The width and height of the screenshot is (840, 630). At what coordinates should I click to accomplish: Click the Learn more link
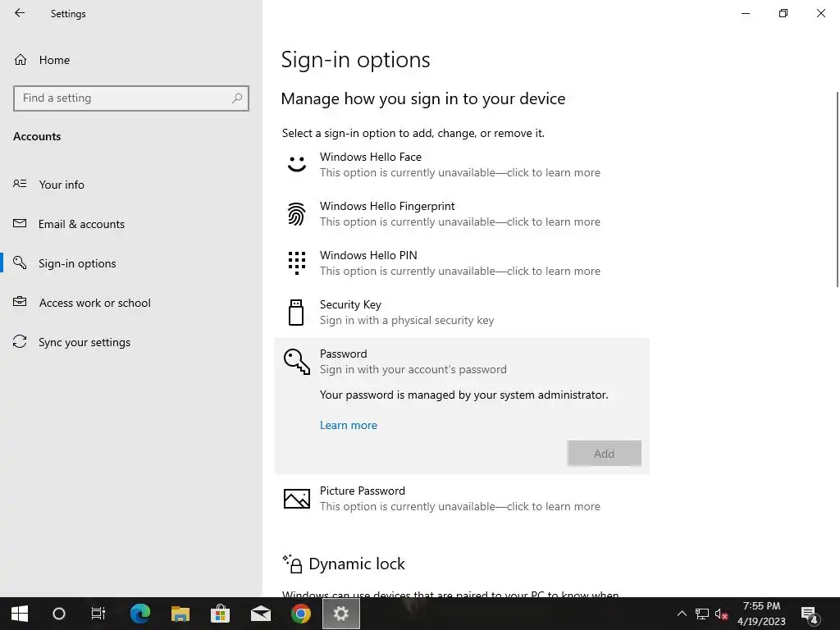coord(349,425)
